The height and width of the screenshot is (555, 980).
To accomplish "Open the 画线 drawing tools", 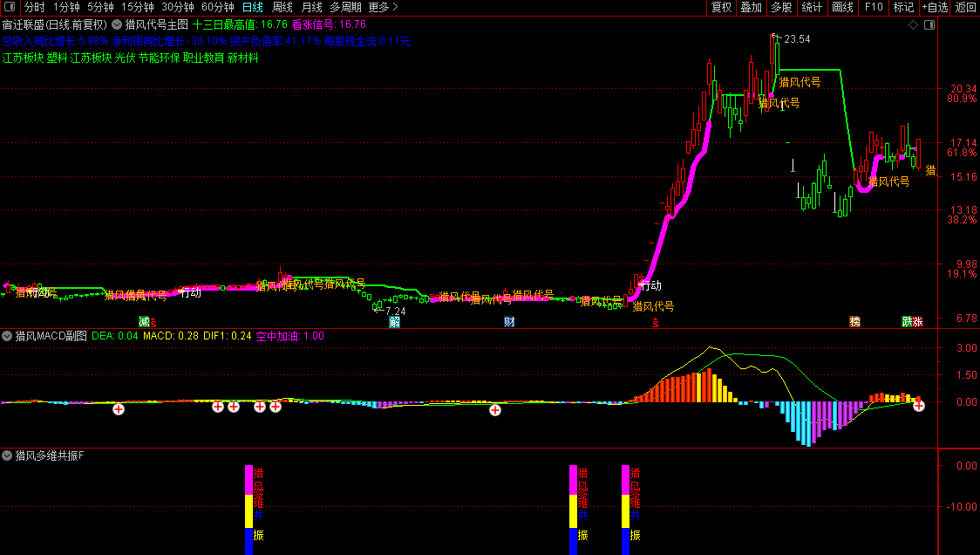I will click(x=842, y=7).
